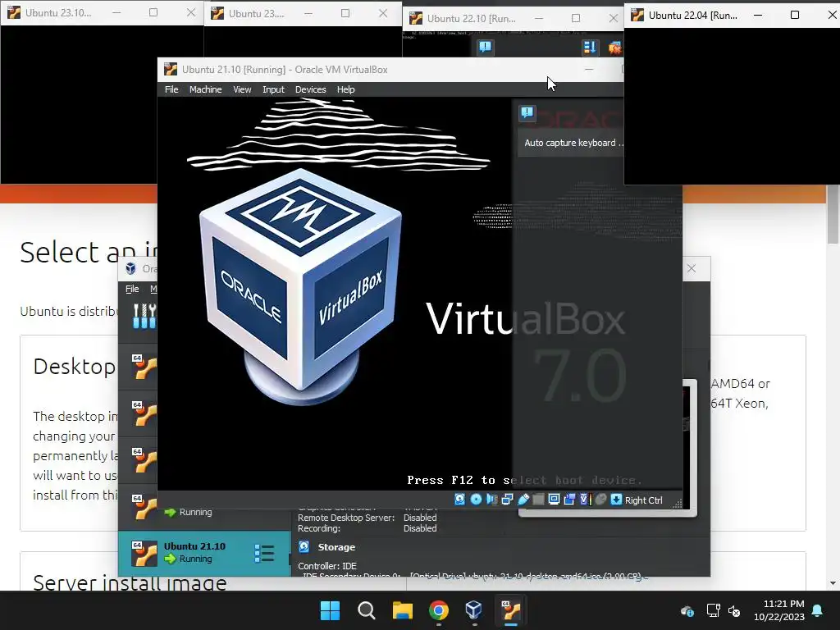
Task: Open the Machine menu
Action: tap(205, 89)
